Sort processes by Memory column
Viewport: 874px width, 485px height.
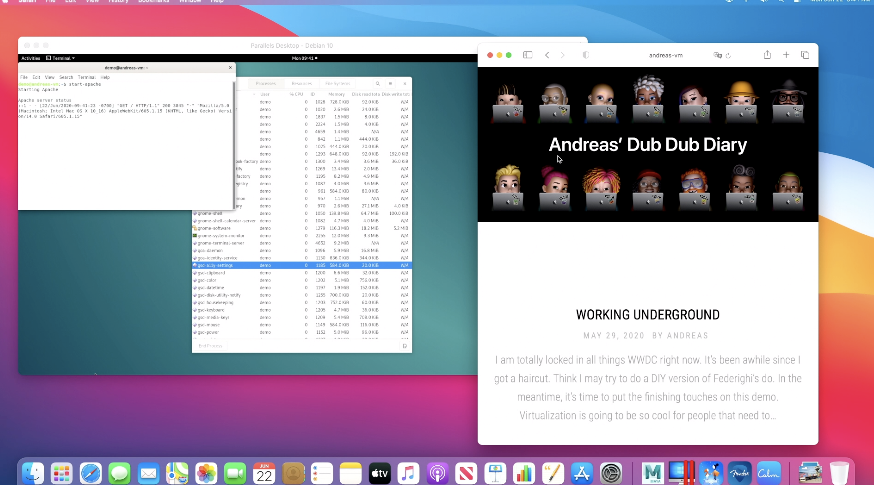tap(336, 94)
